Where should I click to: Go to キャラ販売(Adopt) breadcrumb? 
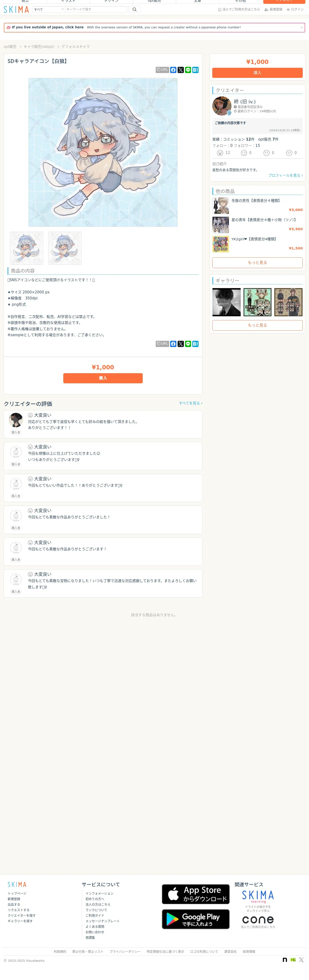click(x=39, y=46)
